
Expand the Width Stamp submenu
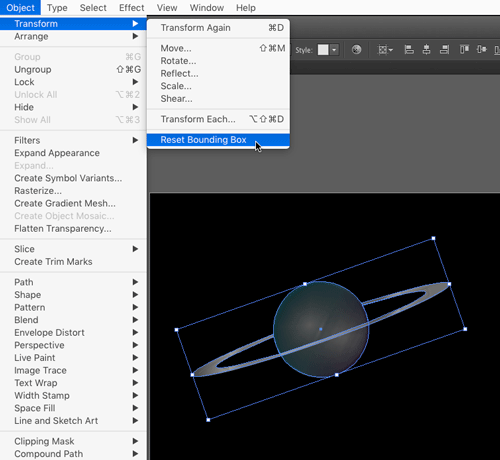point(73,396)
